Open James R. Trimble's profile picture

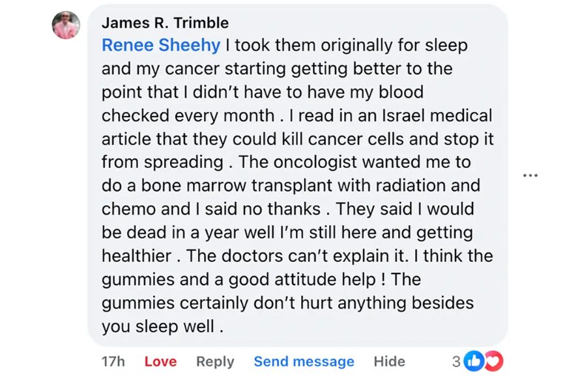click(x=66, y=25)
